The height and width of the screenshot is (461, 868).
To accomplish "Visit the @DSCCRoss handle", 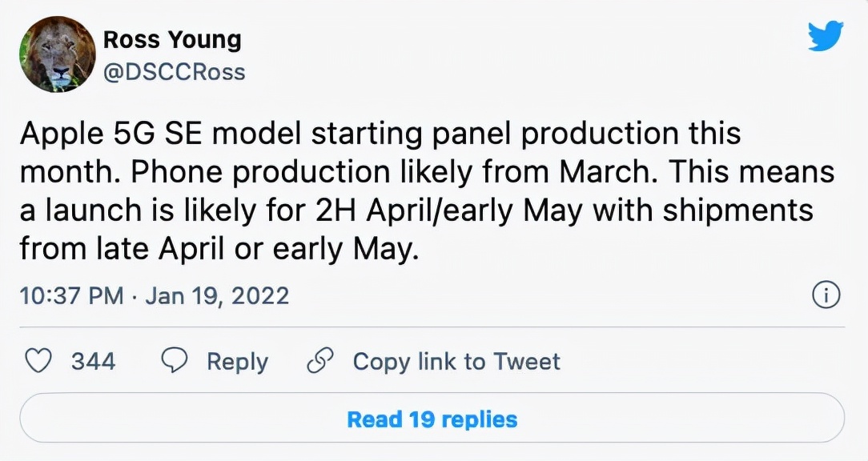I will coord(175,72).
